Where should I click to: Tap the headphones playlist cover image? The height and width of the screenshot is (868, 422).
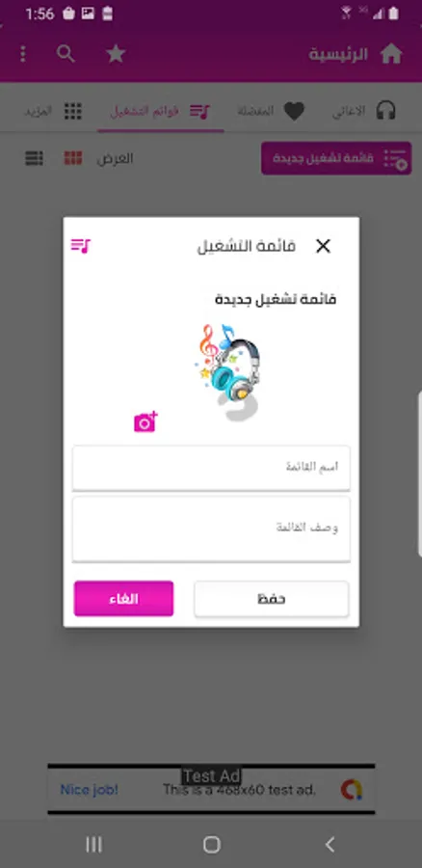click(x=228, y=372)
